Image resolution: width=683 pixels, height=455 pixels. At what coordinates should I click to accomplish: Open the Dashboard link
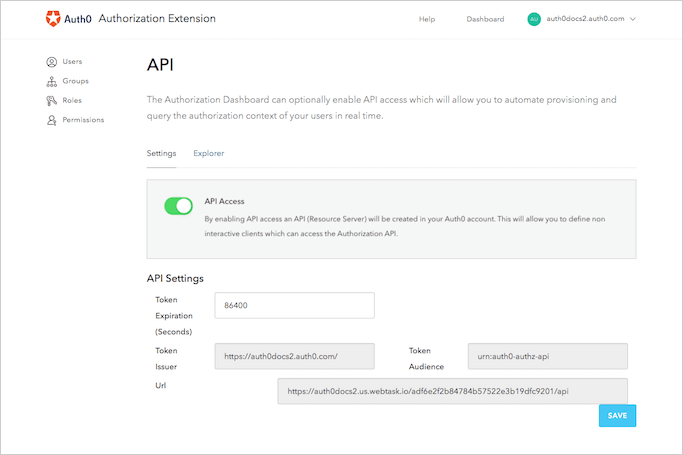point(485,19)
